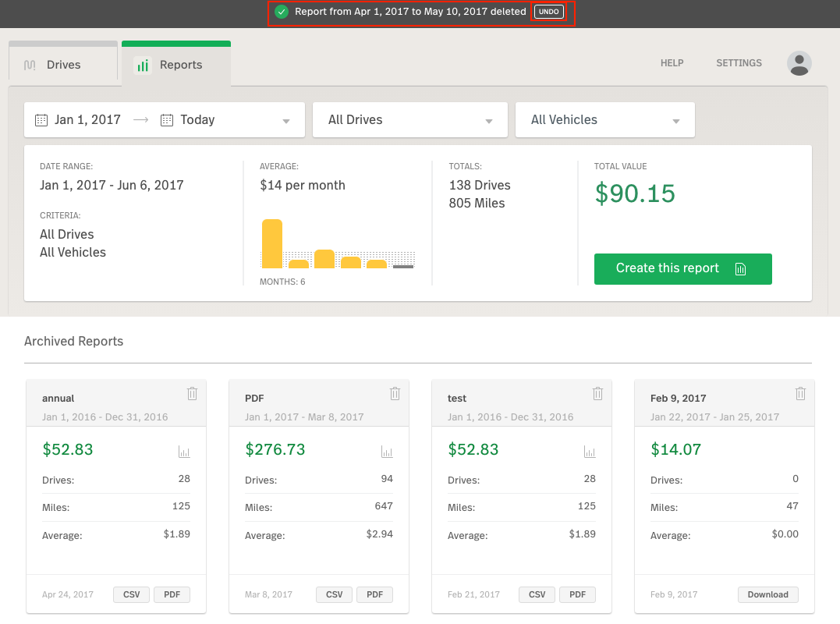Viewport: 840px width, 624px height.
Task: Click the start date calendar icon
Action: coord(41,120)
